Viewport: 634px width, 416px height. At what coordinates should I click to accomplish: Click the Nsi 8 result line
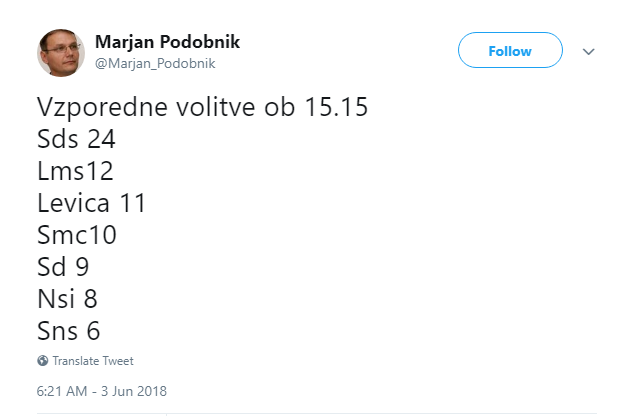click(67, 298)
